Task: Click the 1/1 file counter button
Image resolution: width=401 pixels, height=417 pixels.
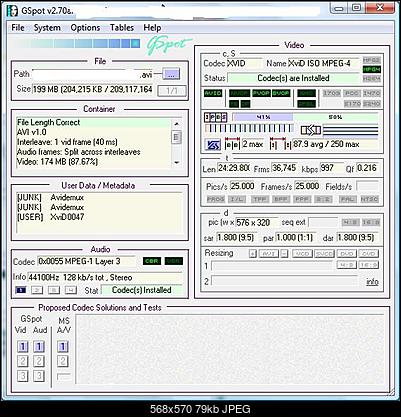Action: [171, 91]
